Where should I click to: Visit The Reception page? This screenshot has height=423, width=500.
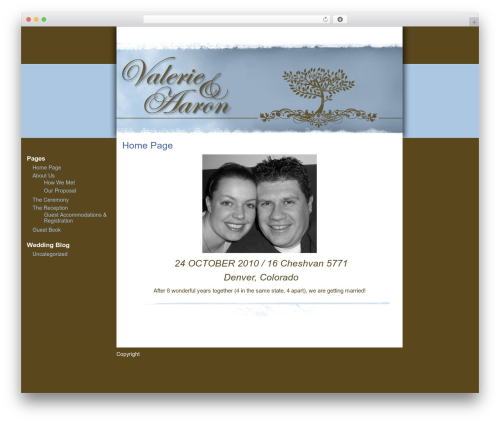pos(50,208)
